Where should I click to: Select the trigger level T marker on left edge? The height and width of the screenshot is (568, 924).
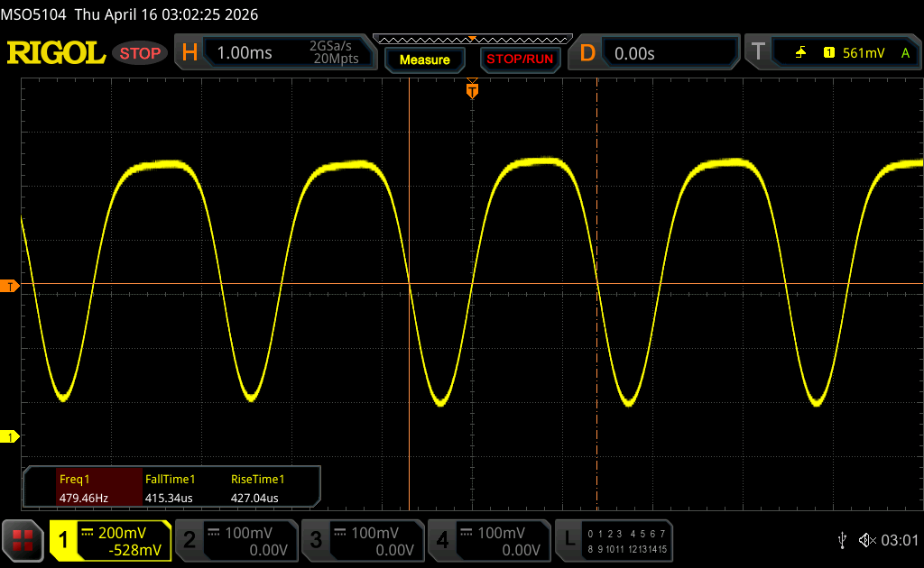click(x=11, y=286)
